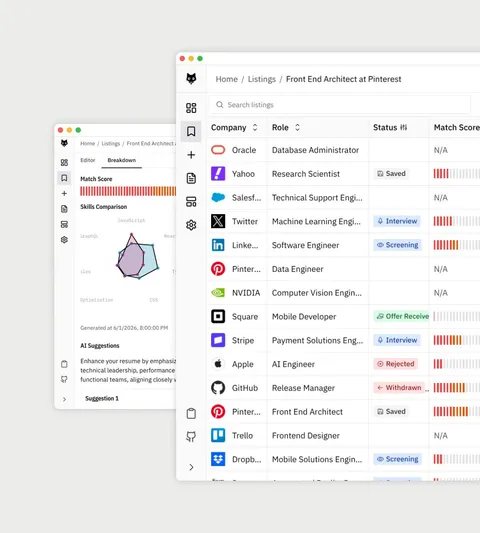Open the Data Engineer listing
480x533 pixels.
(297, 269)
